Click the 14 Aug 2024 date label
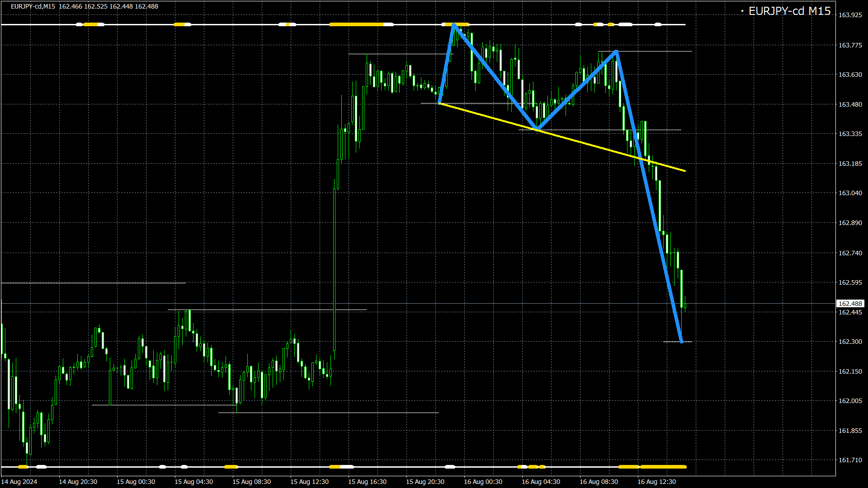868x488 pixels. [x=19, y=482]
